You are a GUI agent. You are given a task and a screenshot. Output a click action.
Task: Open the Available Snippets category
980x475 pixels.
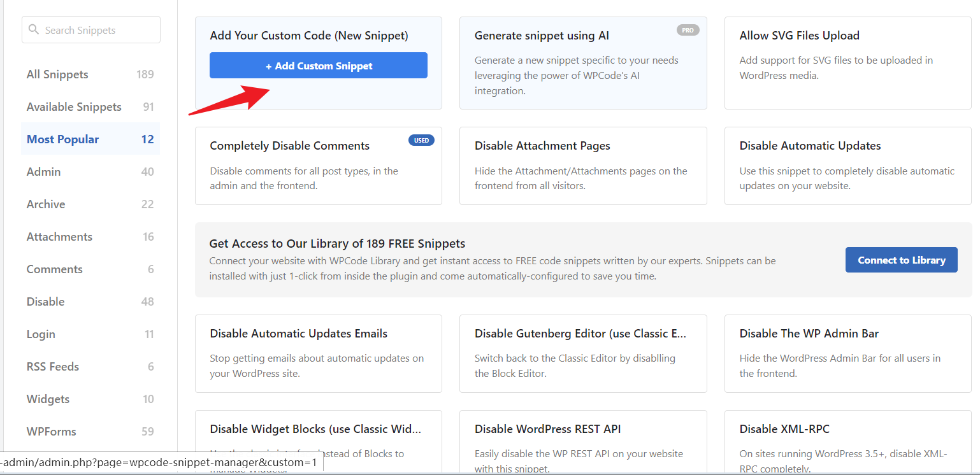tap(90, 107)
